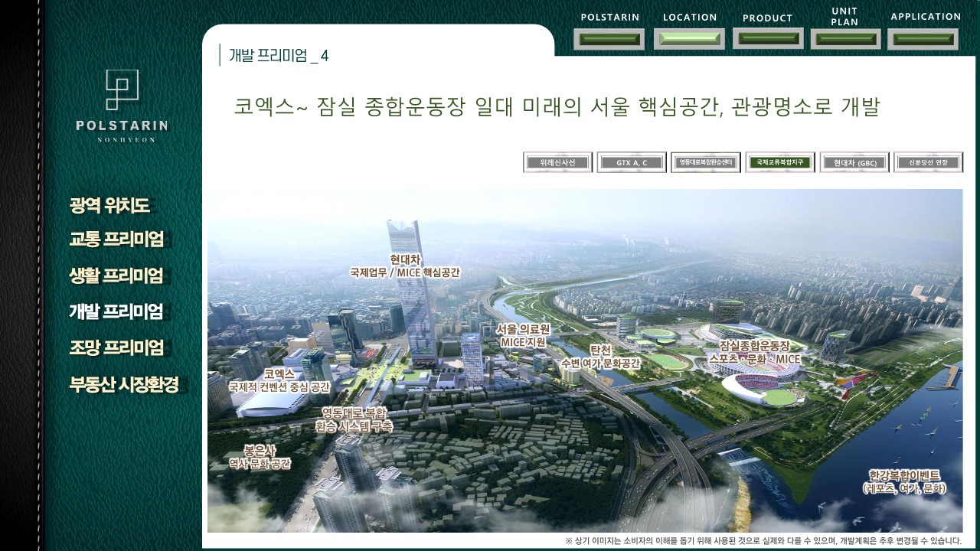This screenshot has height=551, width=980.
Task: Open 조망 프리미엄 sidebar item
Action: point(116,347)
